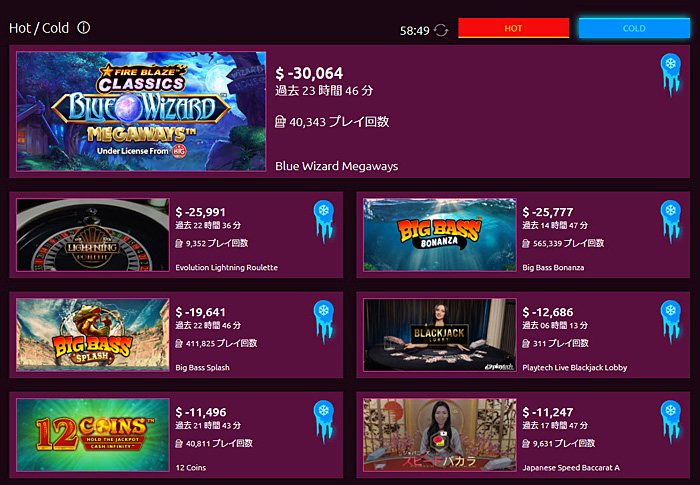Open the Lightning Roulette thumbnail
This screenshot has width=700, height=485.
[93, 235]
